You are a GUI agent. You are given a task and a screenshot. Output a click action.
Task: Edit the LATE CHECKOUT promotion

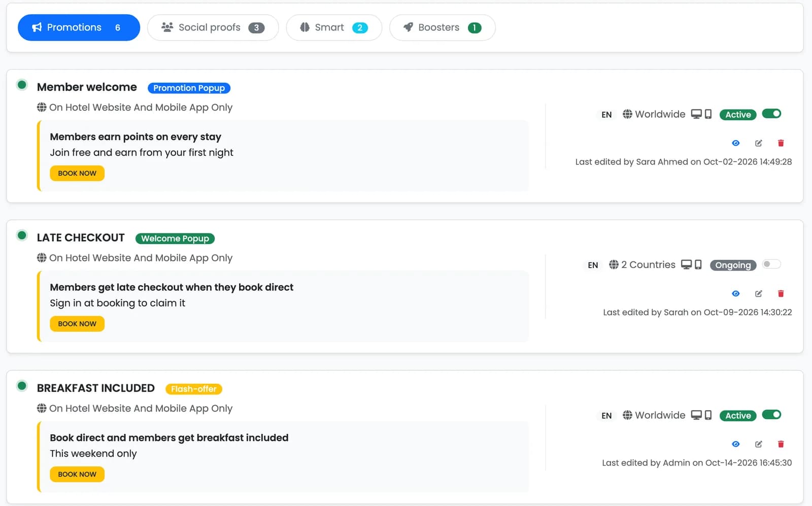pos(758,293)
